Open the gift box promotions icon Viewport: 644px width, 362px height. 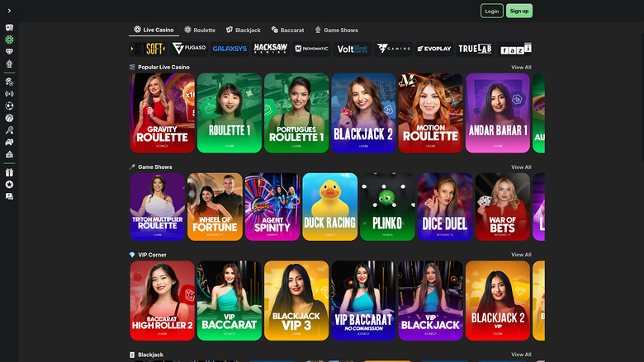(x=9, y=172)
